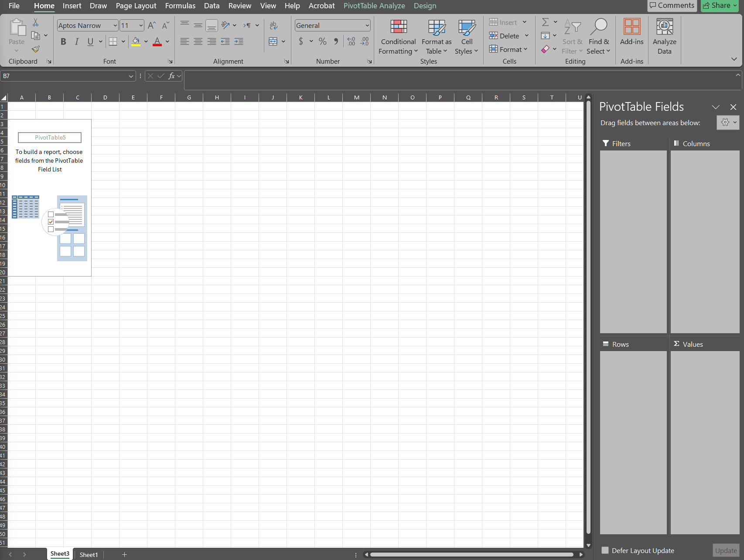The width and height of the screenshot is (744, 560).
Task: Apply Percent style
Action: (x=323, y=41)
